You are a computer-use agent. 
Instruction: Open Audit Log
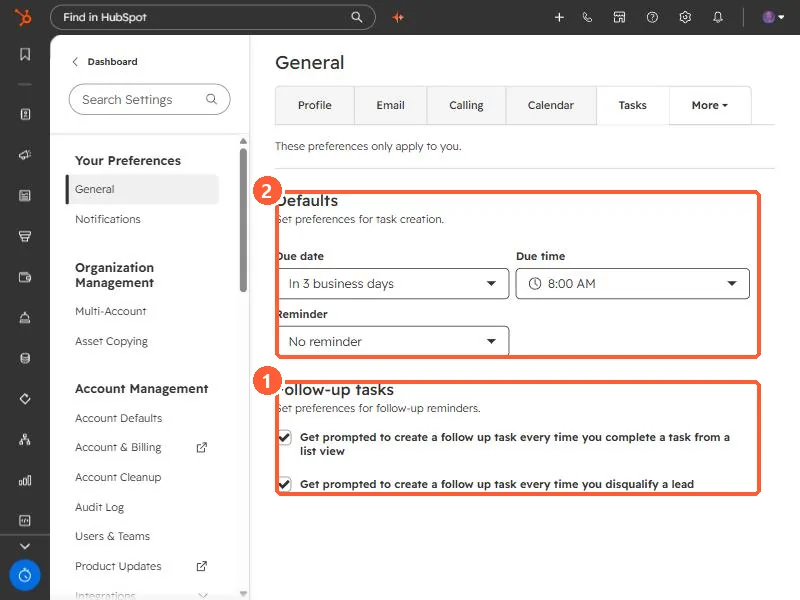99,507
